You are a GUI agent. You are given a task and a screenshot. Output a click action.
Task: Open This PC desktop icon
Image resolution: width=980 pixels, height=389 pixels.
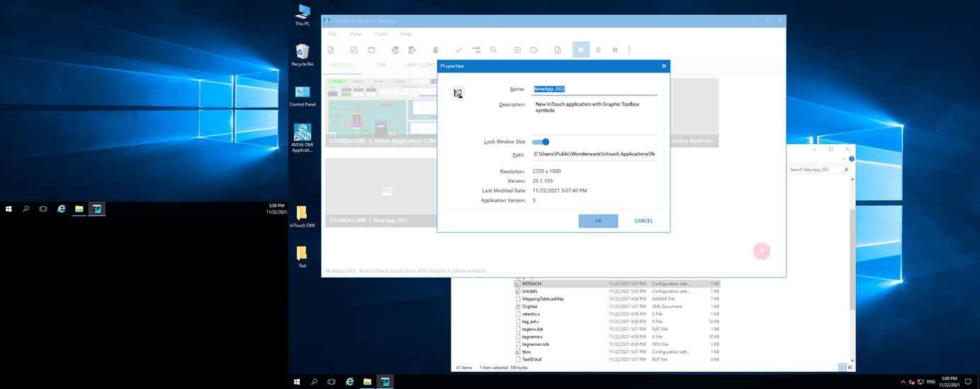coord(303,15)
